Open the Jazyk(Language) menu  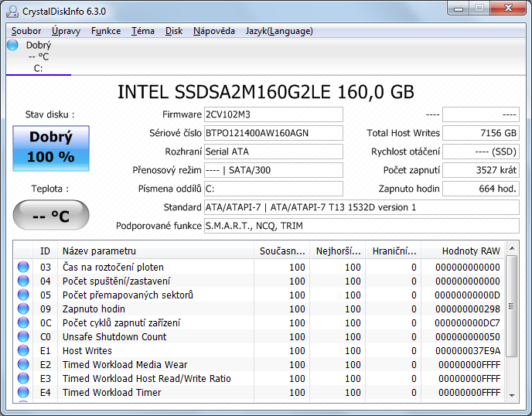pyautogui.click(x=278, y=31)
